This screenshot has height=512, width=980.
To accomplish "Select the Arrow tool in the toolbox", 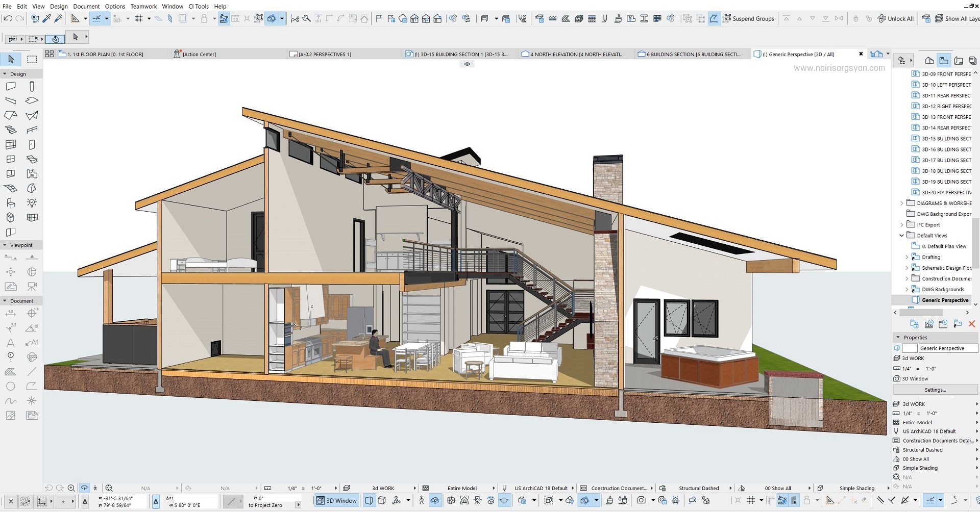I will [x=11, y=59].
